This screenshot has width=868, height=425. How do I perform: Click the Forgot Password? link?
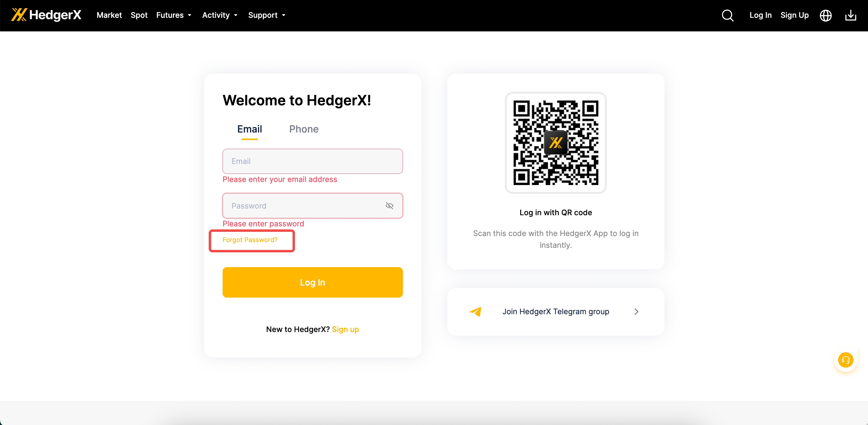pyautogui.click(x=250, y=240)
